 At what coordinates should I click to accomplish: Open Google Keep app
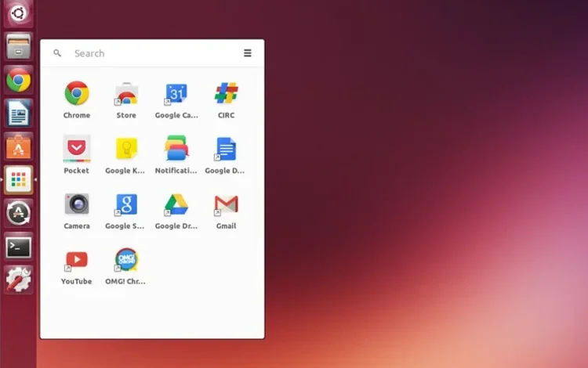pos(126,149)
